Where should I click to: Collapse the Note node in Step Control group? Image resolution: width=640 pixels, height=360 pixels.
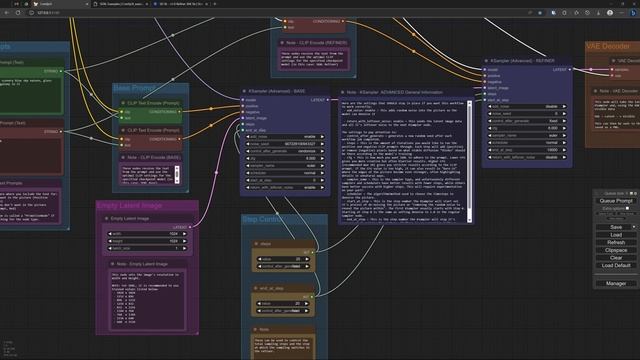point(256,330)
